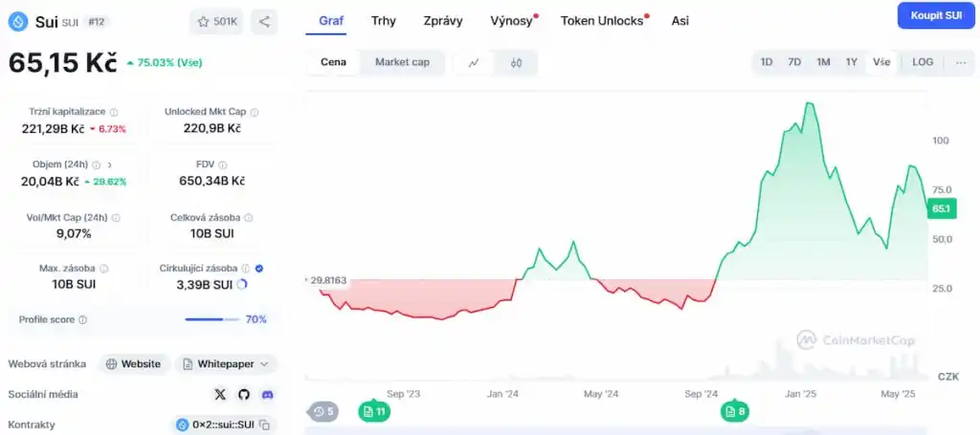The height and width of the screenshot is (435, 980).
Task: Add Sui to watchlist via star icon
Action: [217, 21]
